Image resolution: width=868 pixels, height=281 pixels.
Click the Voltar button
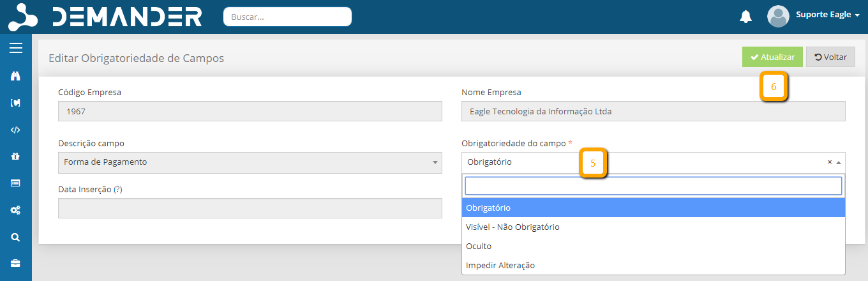[830, 57]
